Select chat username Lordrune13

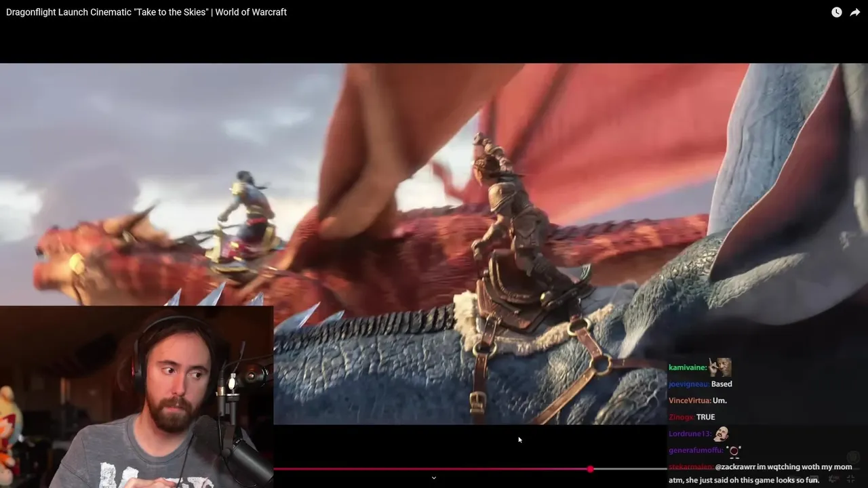point(690,434)
